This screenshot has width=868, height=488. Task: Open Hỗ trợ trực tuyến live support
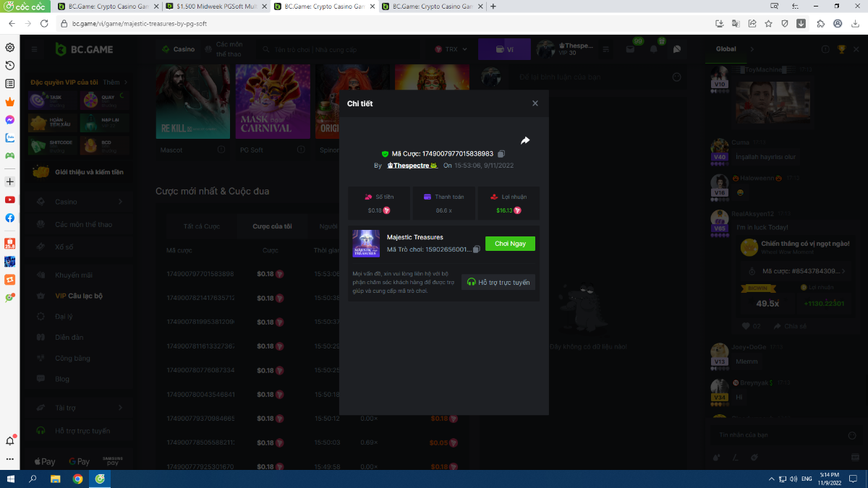click(x=498, y=282)
